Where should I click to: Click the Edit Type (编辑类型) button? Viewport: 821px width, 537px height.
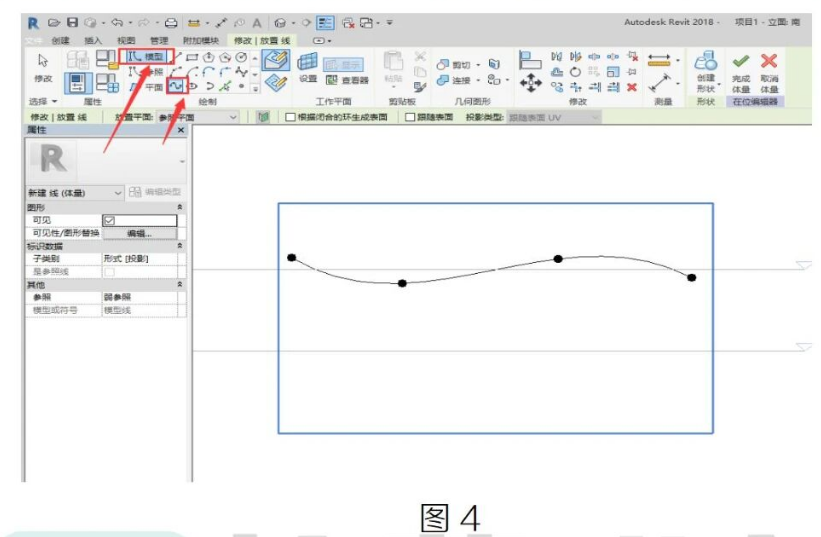pos(155,192)
